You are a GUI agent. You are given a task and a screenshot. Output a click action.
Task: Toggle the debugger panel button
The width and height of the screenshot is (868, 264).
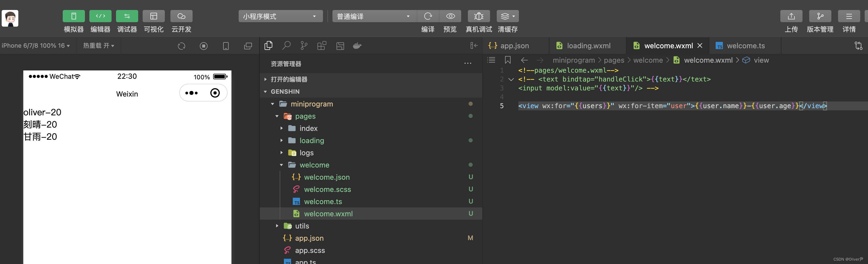pos(127,16)
